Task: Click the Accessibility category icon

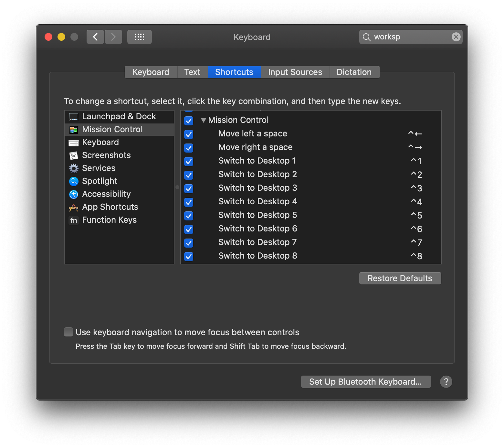Action: point(74,194)
